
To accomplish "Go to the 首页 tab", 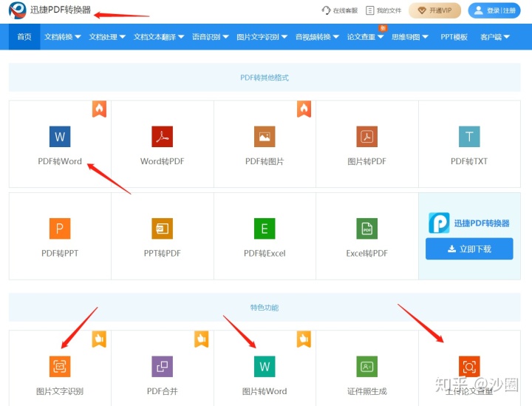I will coord(24,37).
